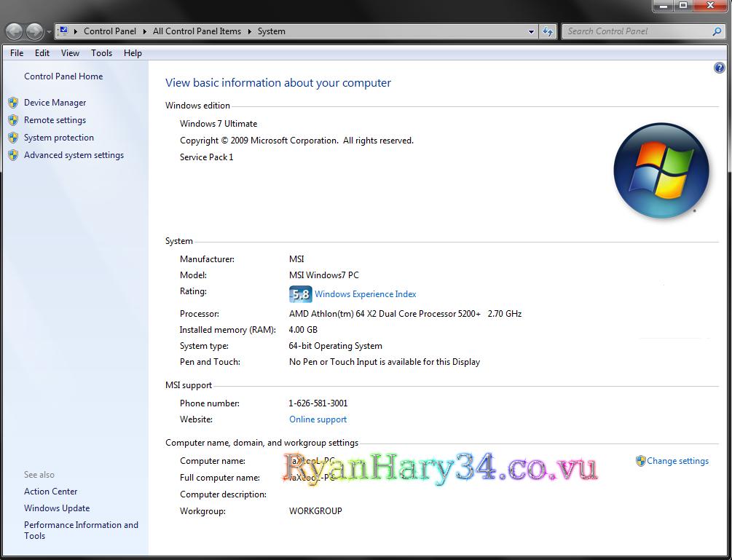The image size is (732, 560).
Task: Select the Windows 7 Ultimate text
Action: [x=219, y=124]
